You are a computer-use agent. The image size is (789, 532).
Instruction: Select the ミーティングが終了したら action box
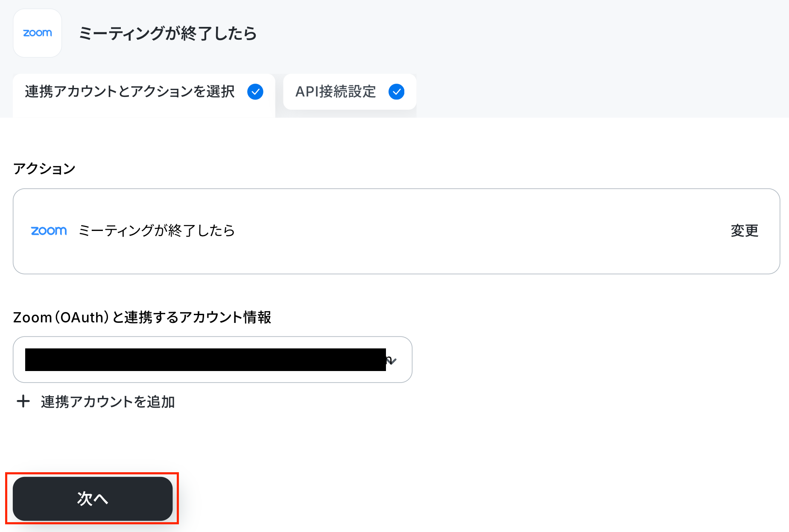(397, 231)
